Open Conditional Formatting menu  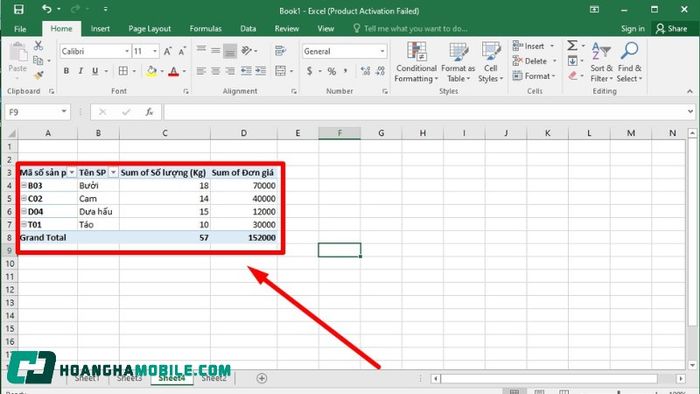pos(416,62)
